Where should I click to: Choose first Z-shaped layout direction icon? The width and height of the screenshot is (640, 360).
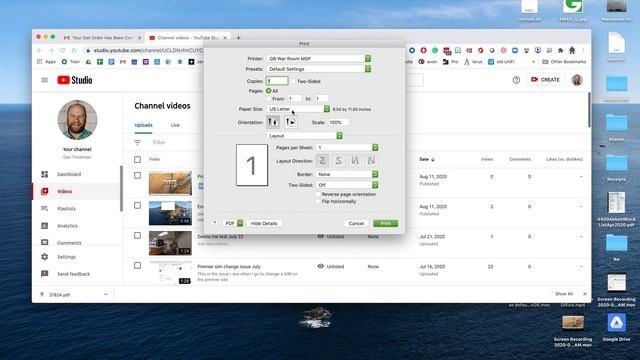pyautogui.click(x=322, y=161)
